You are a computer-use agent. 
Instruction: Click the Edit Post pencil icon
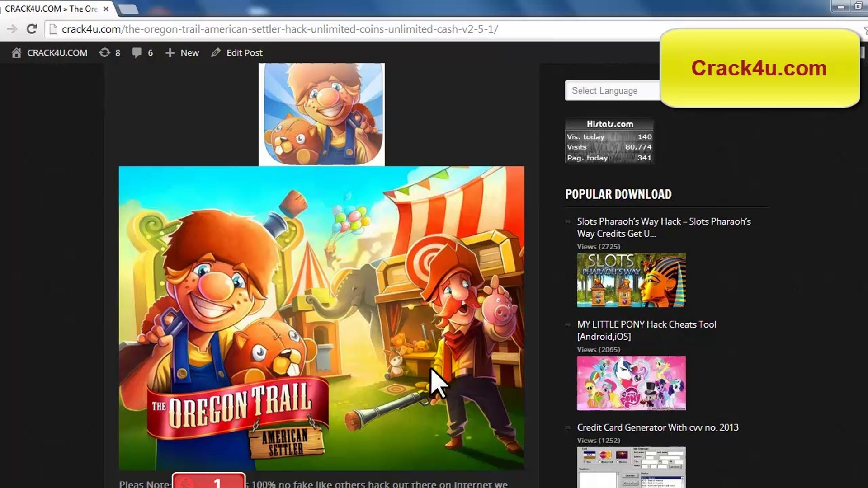click(216, 53)
